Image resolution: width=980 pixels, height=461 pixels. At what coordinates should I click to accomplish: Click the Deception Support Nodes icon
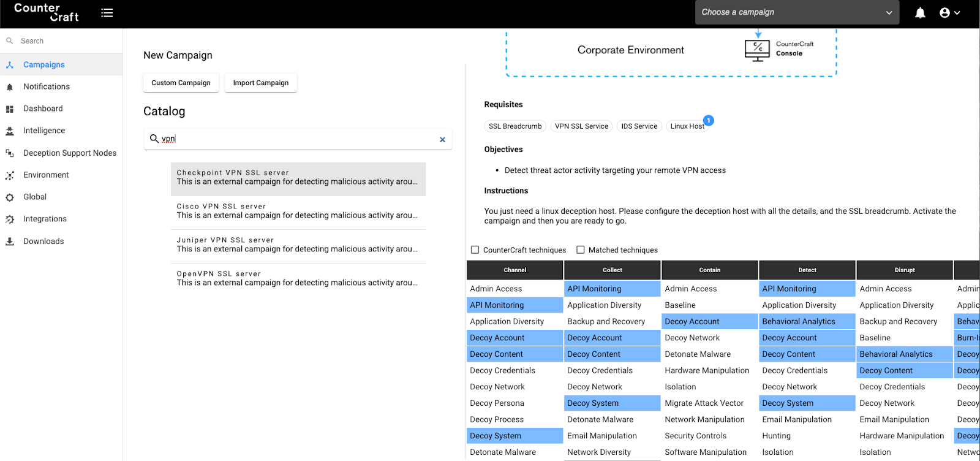pos(10,153)
